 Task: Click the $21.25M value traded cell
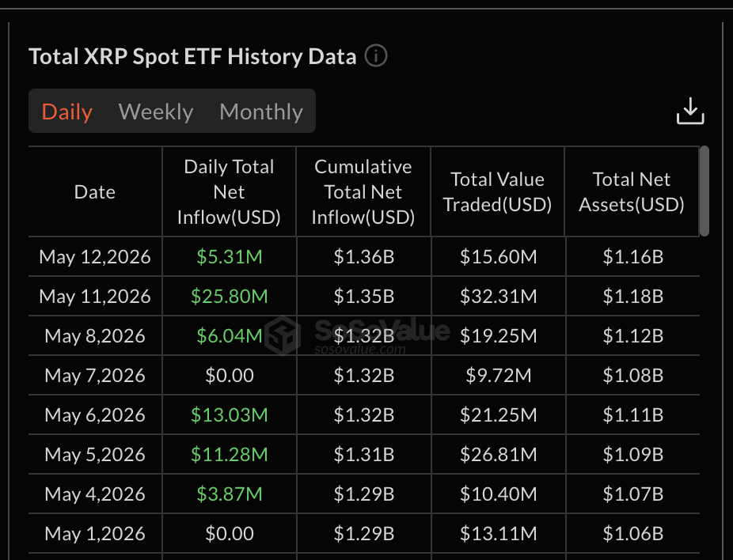point(499,414)
